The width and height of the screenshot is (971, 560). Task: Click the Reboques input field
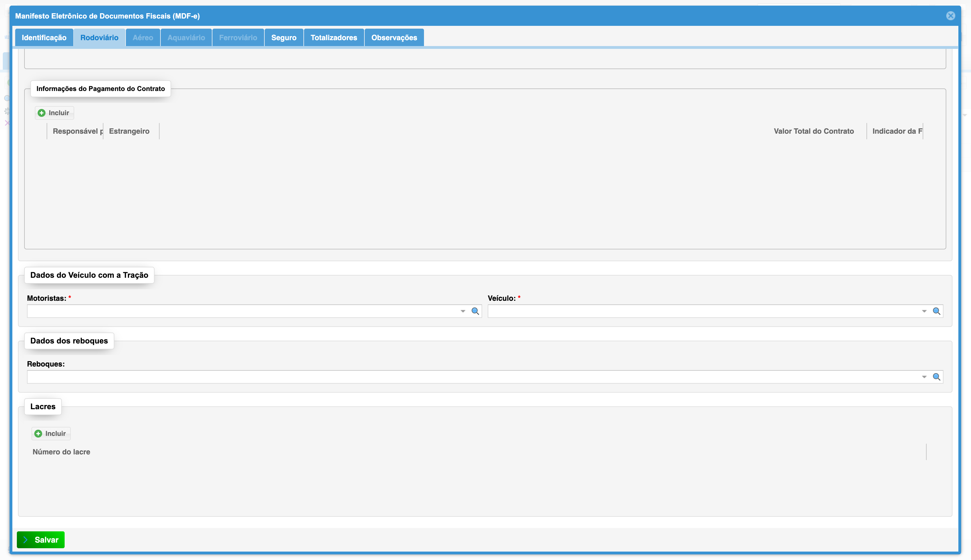(x=473, y=377)
